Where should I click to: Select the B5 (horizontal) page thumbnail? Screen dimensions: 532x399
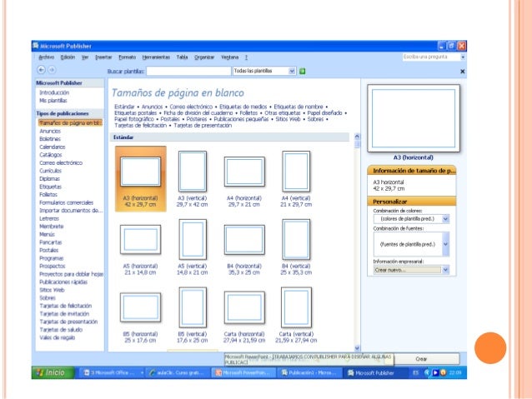(x=140, y=307)
